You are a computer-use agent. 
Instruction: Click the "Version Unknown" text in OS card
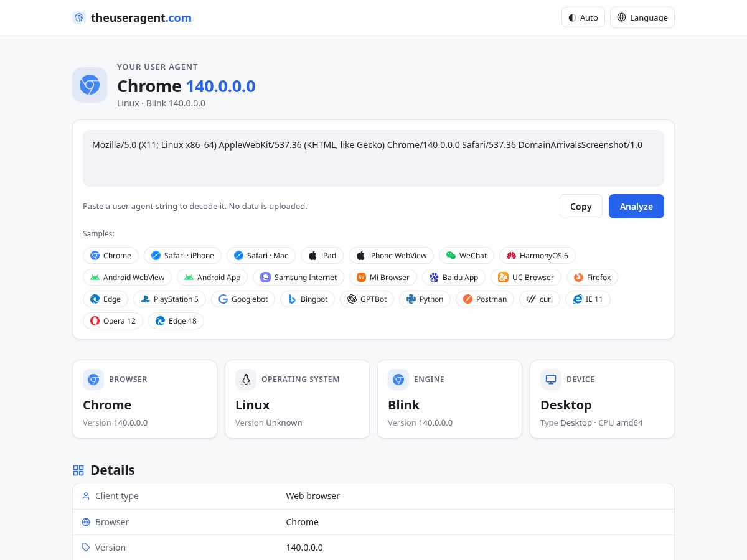pyautogui.click(x=269, y=423)
